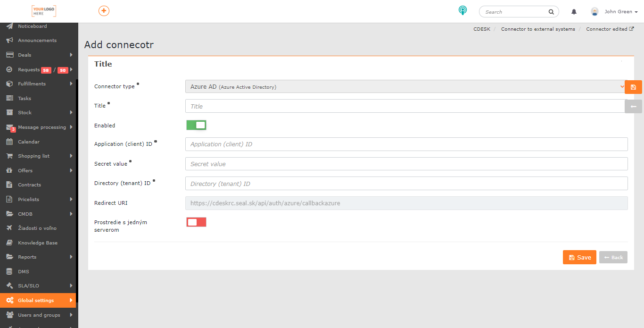Expand the Reports submenu arrow
644x328 pixels.
pos(71,257)
